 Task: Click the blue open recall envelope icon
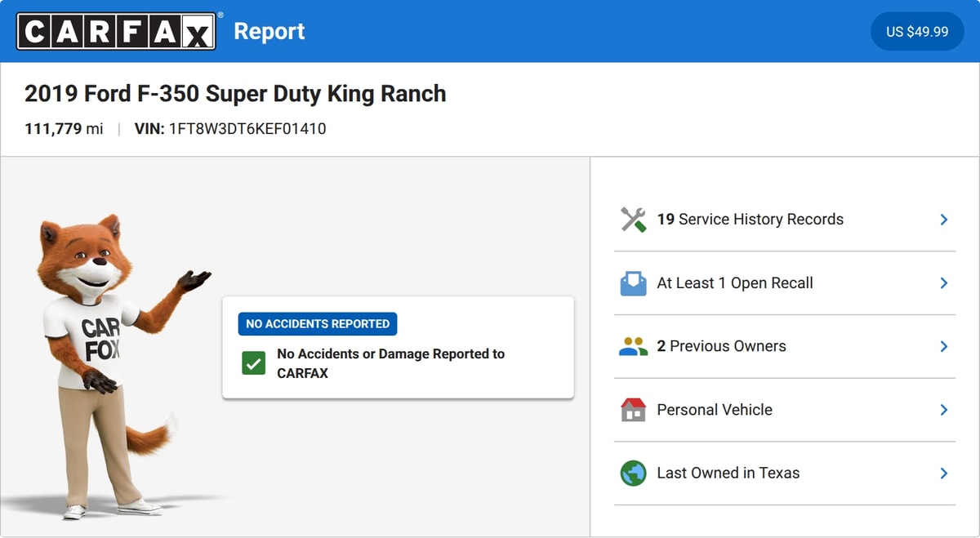[x=633, y=283]
